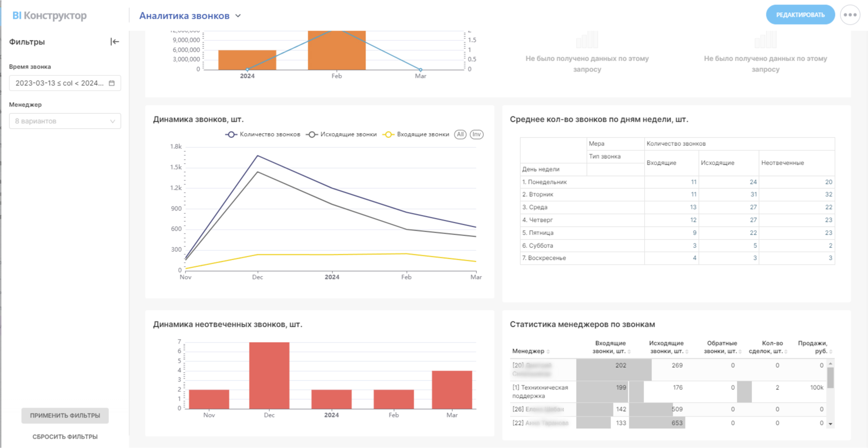Click the Время звонка date range field
Viewport: 868px width, 448px height.
pyautogui.click(x=65, y=83)
